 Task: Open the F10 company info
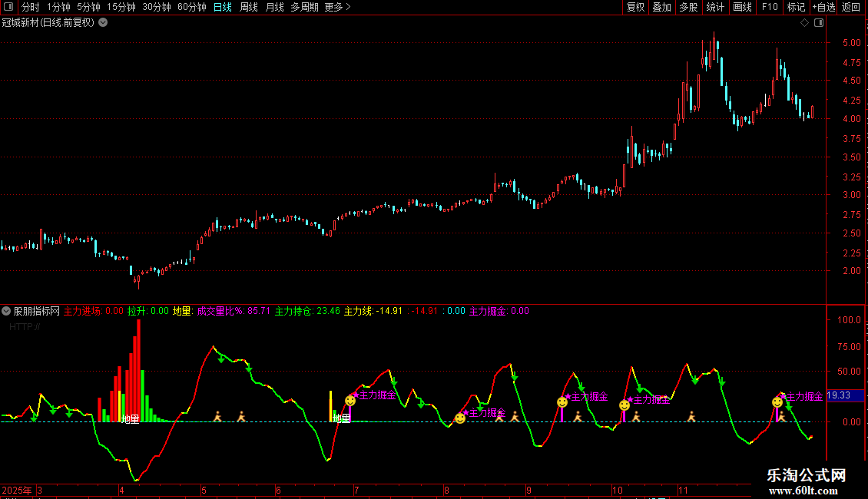[x=770, y=7]
